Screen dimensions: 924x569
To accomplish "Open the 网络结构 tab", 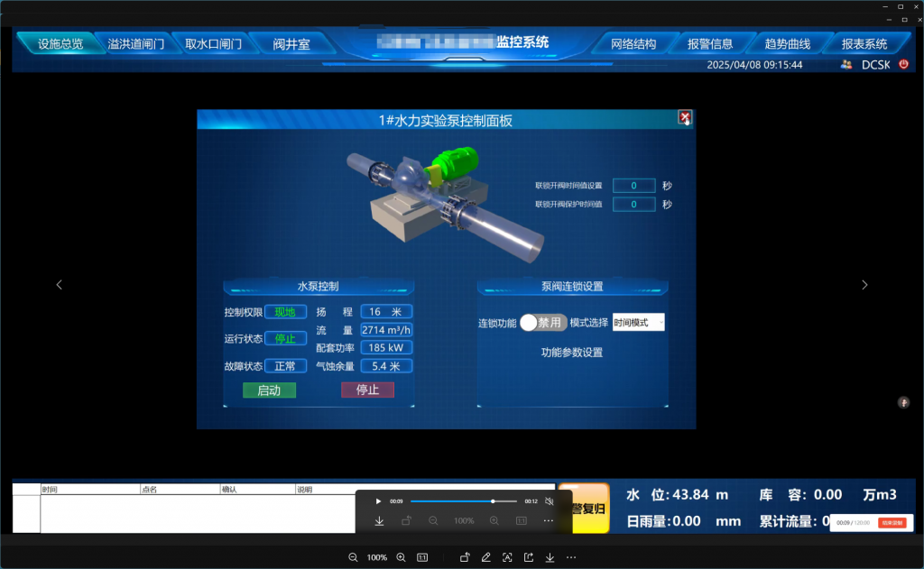I will [x=633, y=43].
